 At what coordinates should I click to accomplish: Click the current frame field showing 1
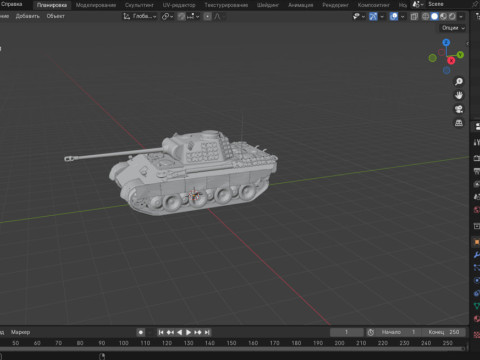[347, 332]
